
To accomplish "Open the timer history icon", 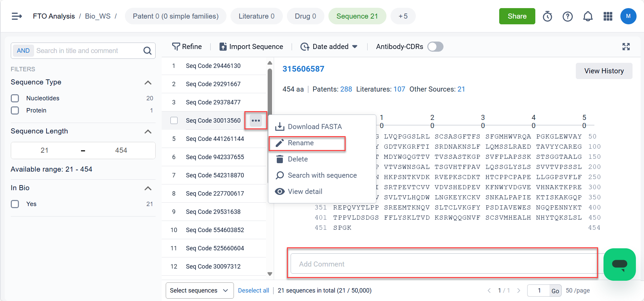I will pyautogui.click(x=547, y=16).
